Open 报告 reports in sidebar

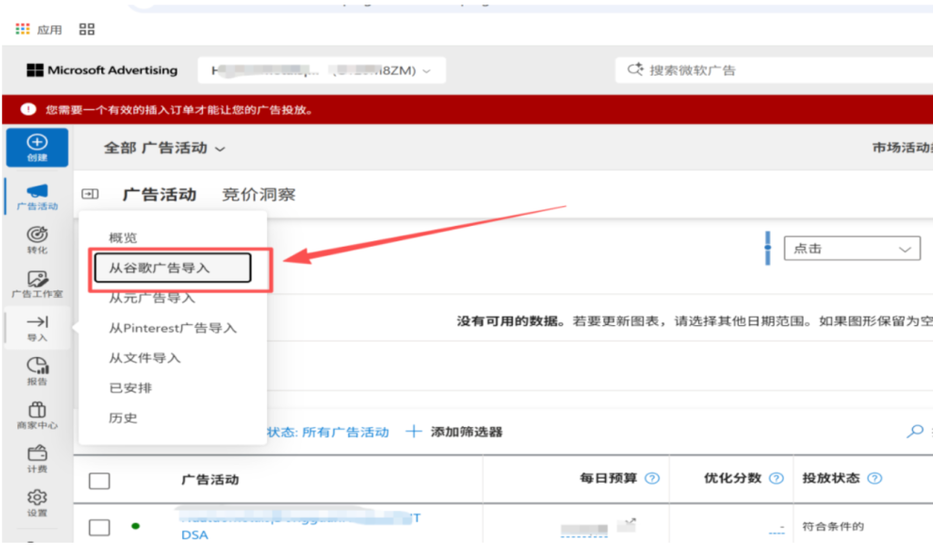(x=36, y=372)
